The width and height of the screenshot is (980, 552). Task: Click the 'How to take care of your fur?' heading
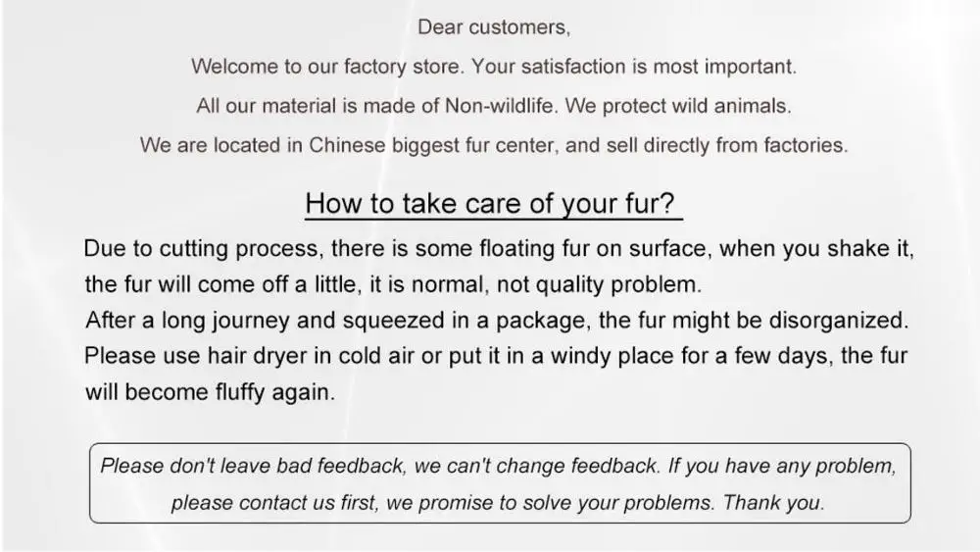tap(494, 204)
